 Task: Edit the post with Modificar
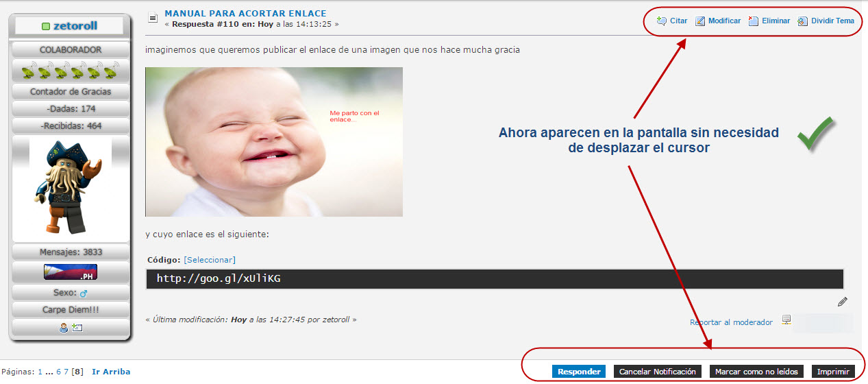pos(718,21)
